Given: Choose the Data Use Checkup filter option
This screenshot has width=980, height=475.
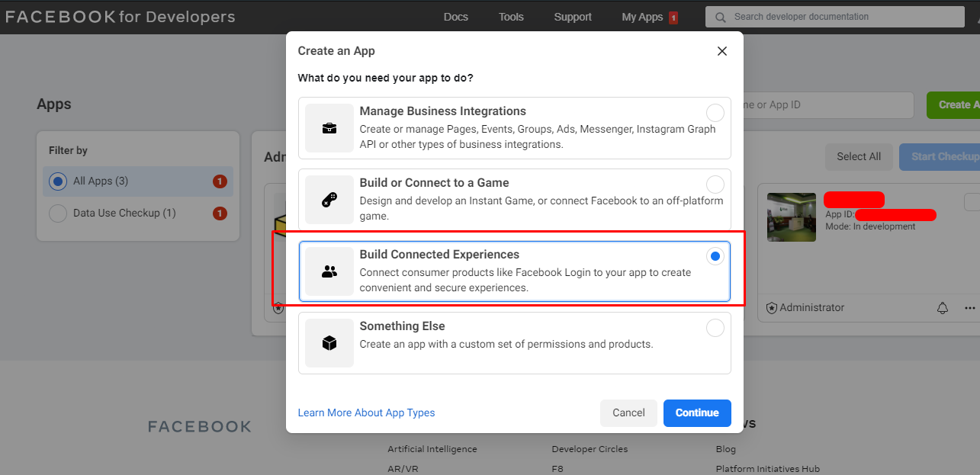Looking at the screenshot, I should click(57, 213).
